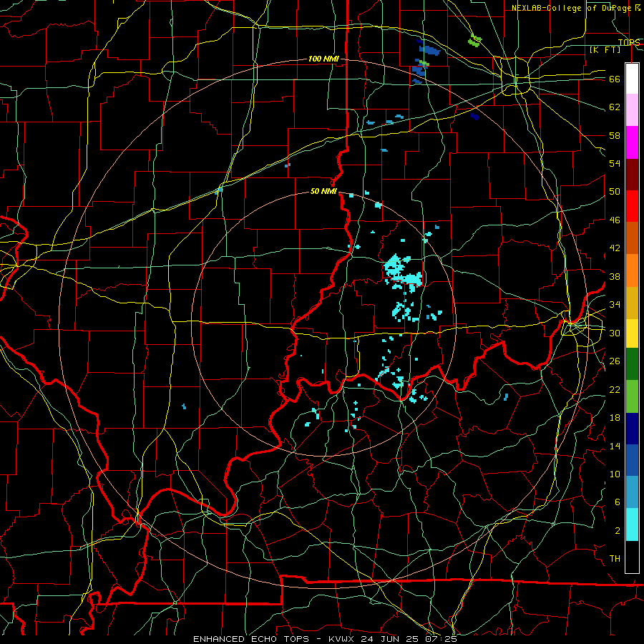Click the gold legend swatch

(x=632, y=302)
